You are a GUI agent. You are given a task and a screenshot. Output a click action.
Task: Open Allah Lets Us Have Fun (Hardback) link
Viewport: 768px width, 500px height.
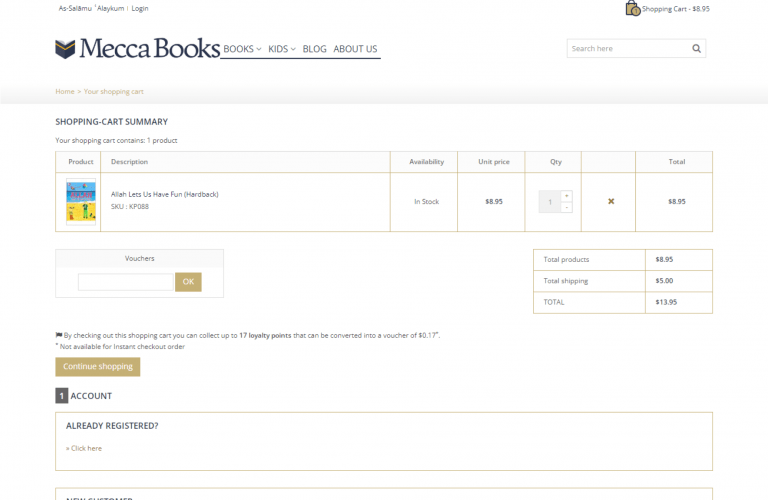point(165,194)
